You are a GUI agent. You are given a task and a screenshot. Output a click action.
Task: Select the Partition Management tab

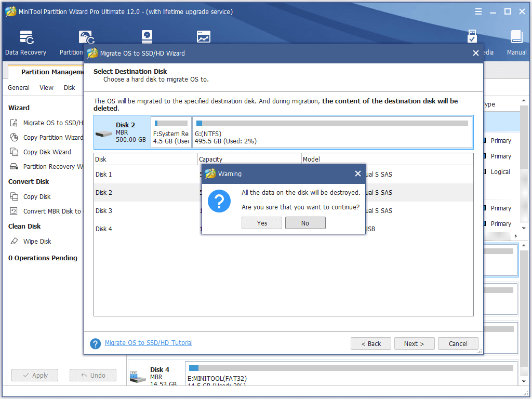click(47, 72)
